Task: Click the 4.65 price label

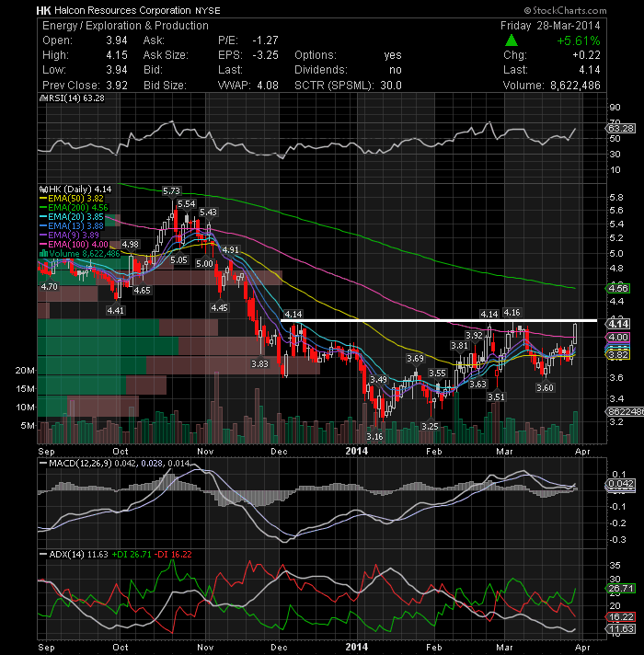Action: pos(142,291)
